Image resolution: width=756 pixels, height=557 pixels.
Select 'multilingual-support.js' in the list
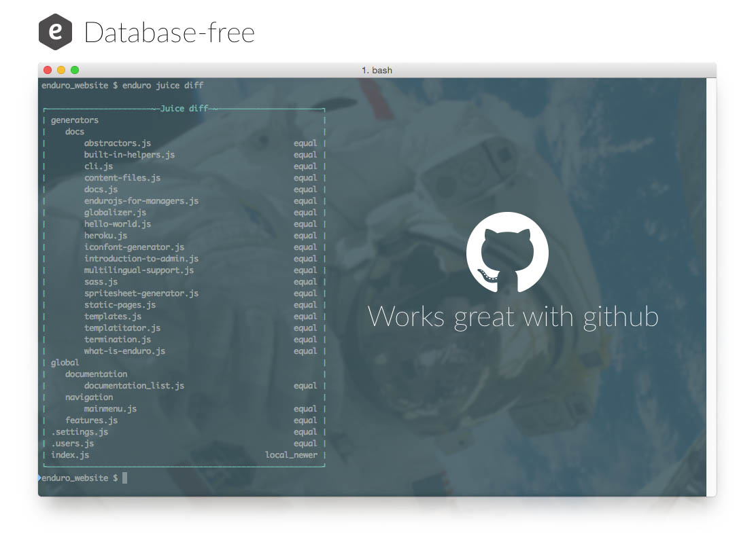(x=139, y=270)
